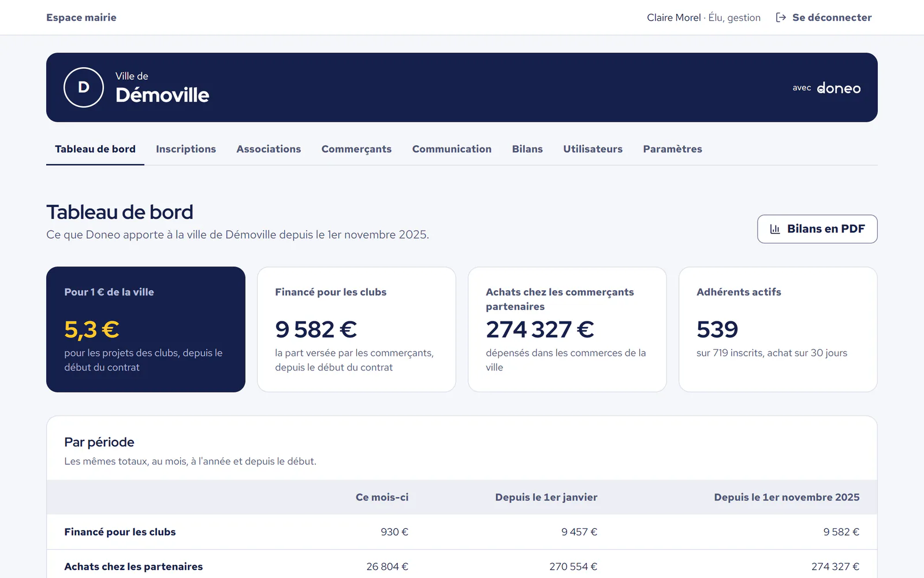Select the Pour 1 € de la ville card
Image resolution: width=924 pixels, height=578 pixels.
(x=146, y=329)
